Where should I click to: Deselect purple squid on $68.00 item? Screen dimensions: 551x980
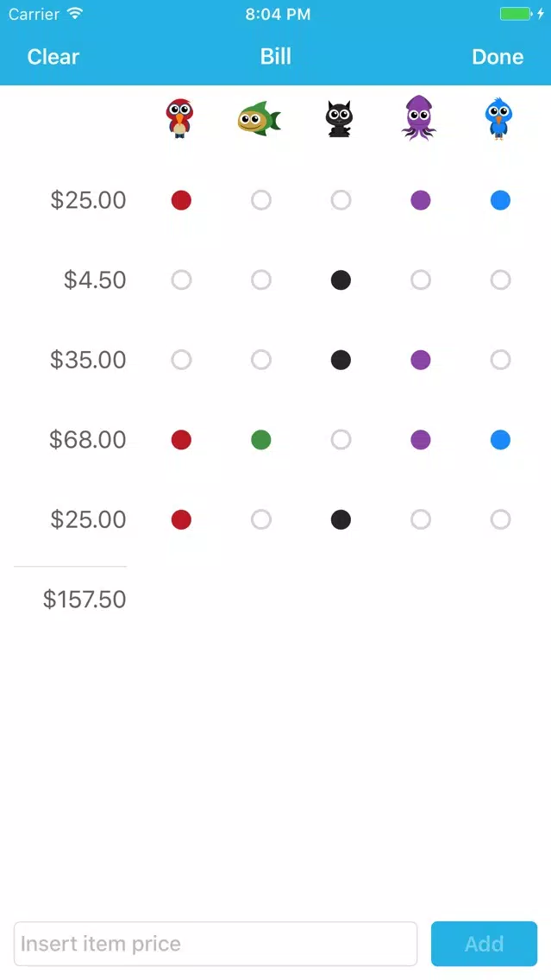(x=421, y=440)
